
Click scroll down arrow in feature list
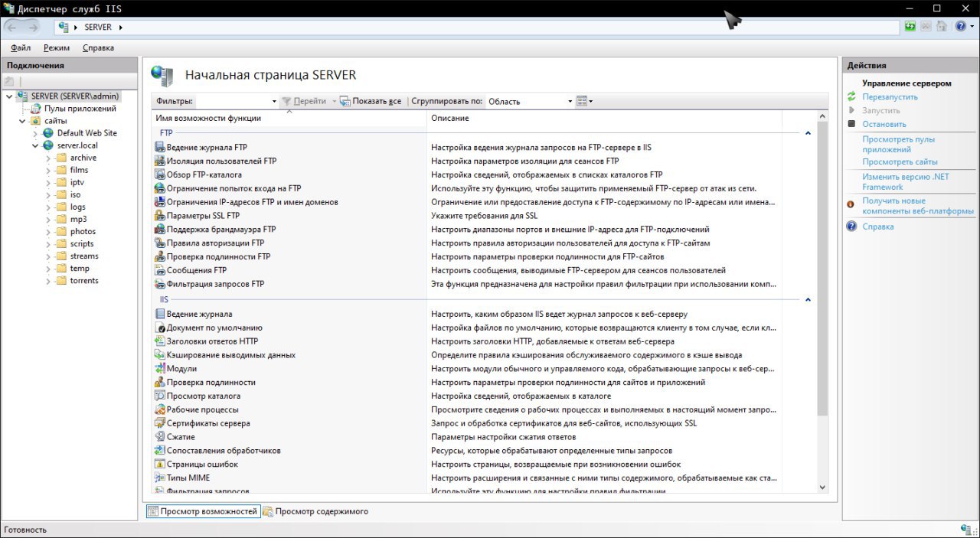click(822, 487)
